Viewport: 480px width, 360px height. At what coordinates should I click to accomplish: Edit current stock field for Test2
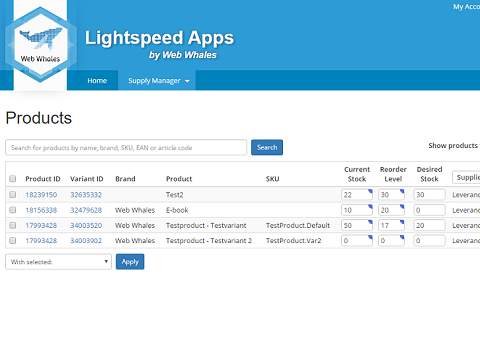pyautogui.click(x=357, y=195)
